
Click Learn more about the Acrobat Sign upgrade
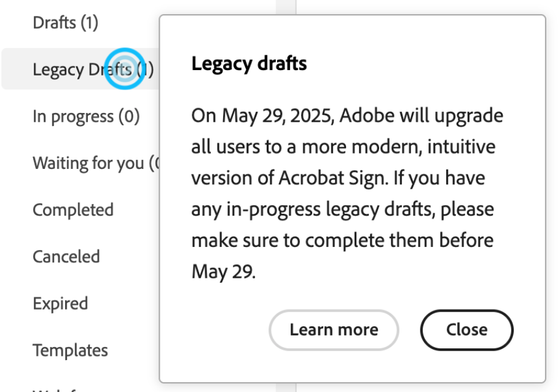[333, 330]
